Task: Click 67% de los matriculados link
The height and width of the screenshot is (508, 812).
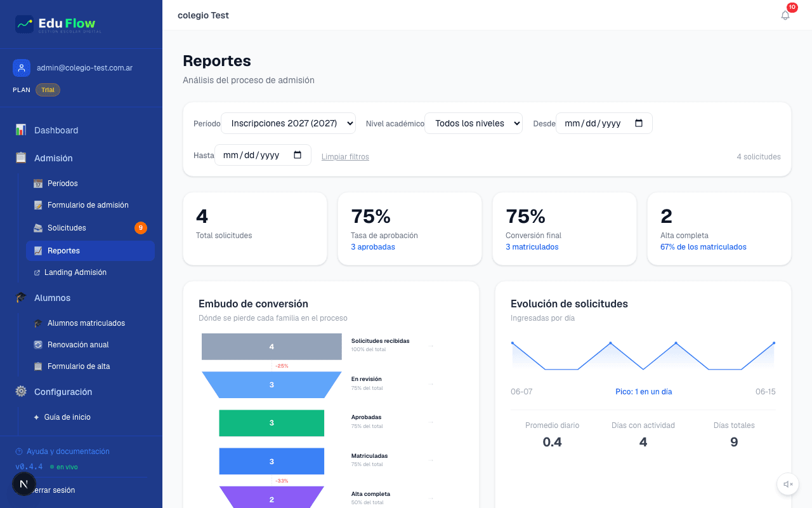Action: (x=704, y=247)
